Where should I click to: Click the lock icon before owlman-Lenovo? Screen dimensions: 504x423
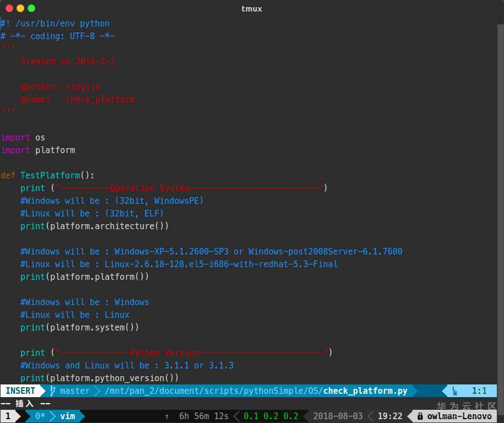coord(420,416)
